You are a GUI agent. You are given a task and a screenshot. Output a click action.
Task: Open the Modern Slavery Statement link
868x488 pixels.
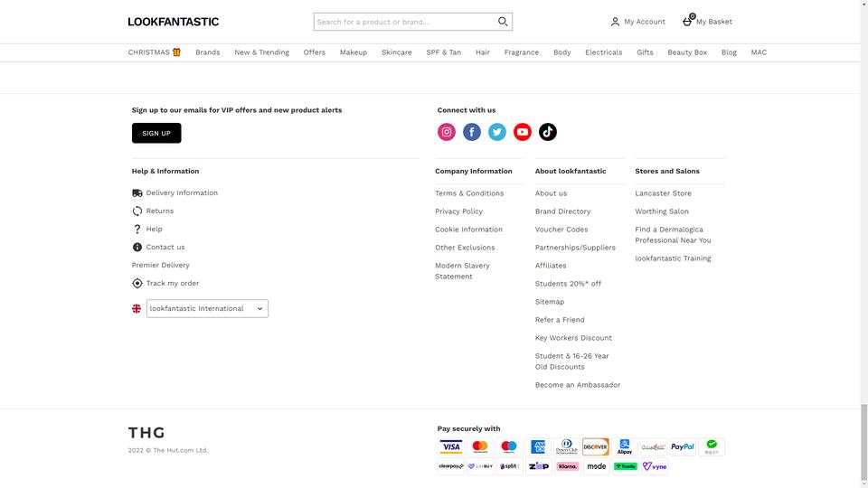462,271
